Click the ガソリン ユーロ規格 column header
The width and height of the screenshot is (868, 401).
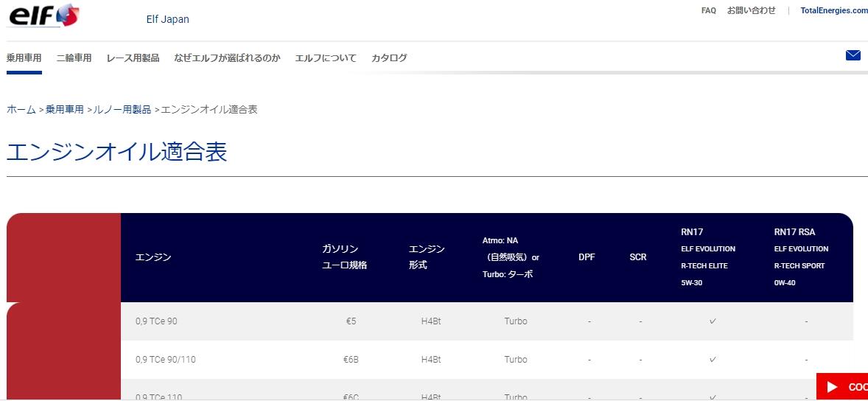(x=344, y=257)
